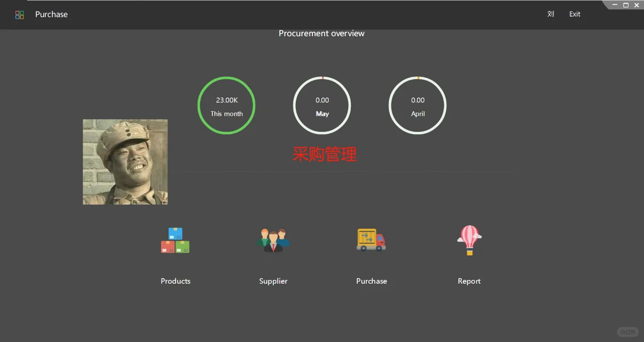Click the green progress ring around 23.00K

coord(226,79)
